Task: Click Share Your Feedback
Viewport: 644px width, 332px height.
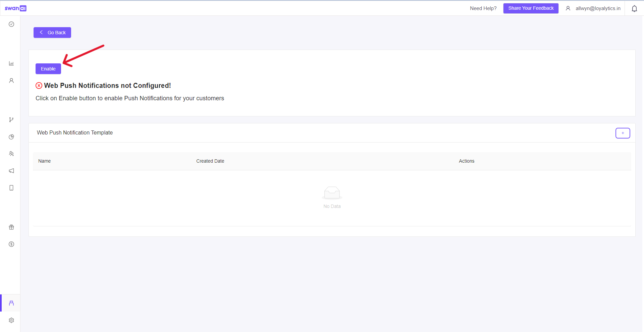Action: point(531,8)
